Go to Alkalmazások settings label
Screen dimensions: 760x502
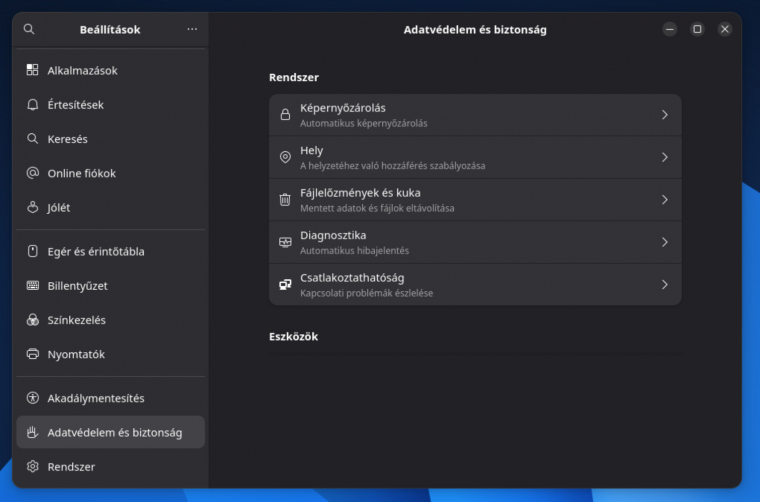coord(82,71)
